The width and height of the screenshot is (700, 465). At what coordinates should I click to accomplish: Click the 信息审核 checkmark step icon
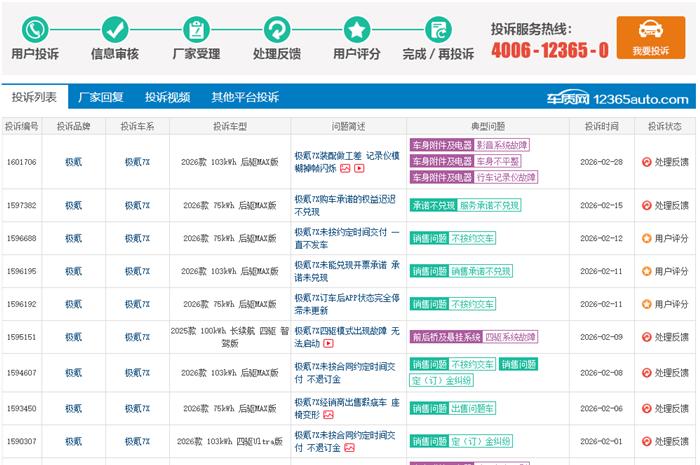click(116, 29)
